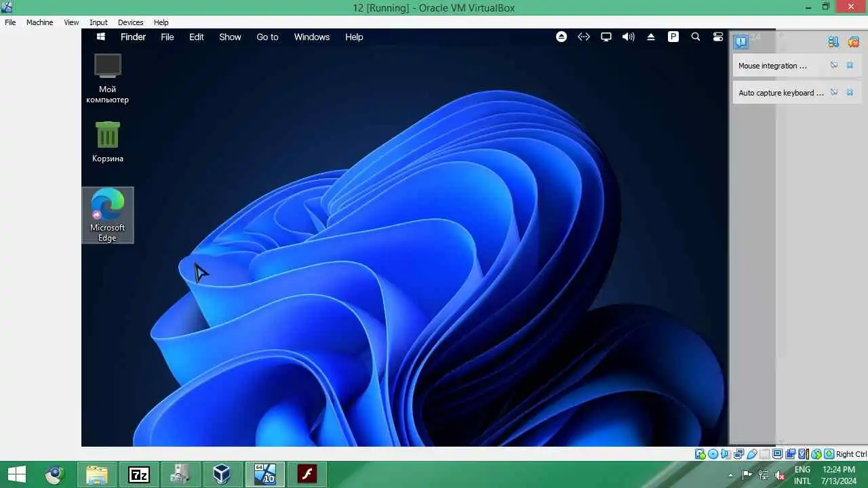868x488 pixels.
Task: Open VirtualBox File menu
Action: click(10, 22)
